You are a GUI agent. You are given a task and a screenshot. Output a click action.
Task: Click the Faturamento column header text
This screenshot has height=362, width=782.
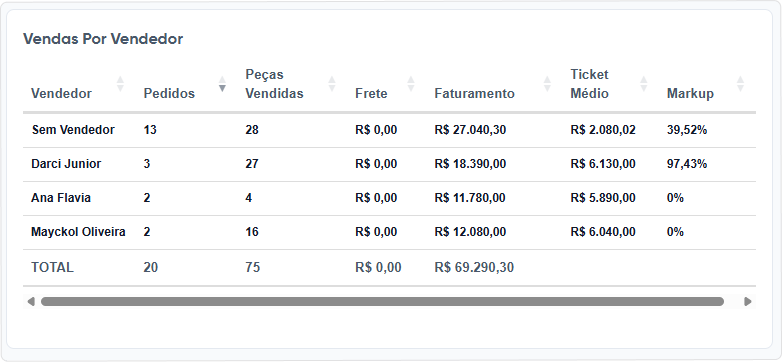point(474,93)
